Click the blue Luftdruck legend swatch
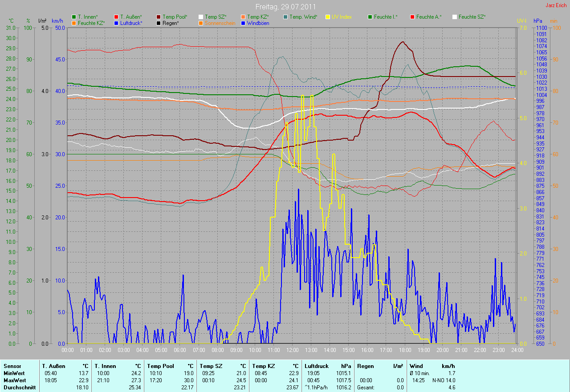This screenshot has width=570, height=392. (x=117, y=23)
